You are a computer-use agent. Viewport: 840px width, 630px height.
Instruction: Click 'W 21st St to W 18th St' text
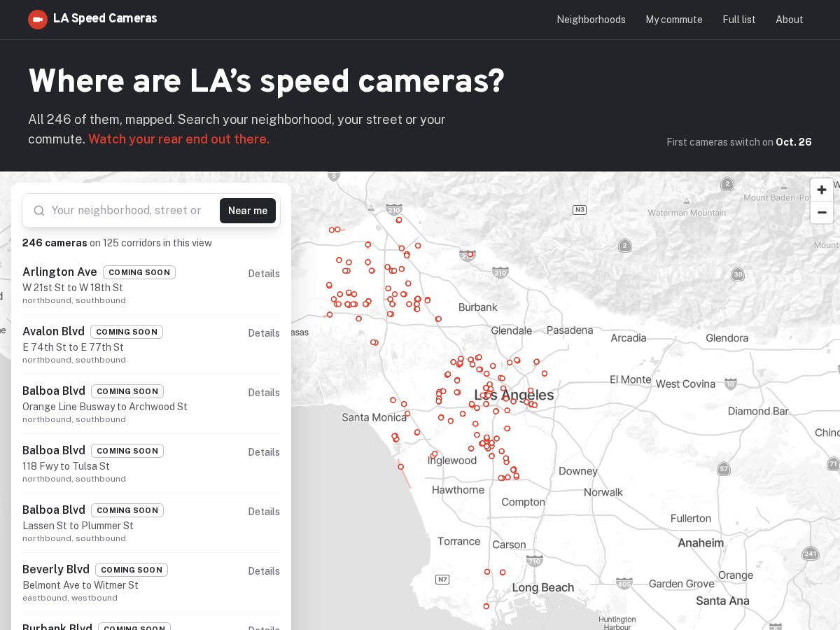pyautogui.click(x=73, y=288)
